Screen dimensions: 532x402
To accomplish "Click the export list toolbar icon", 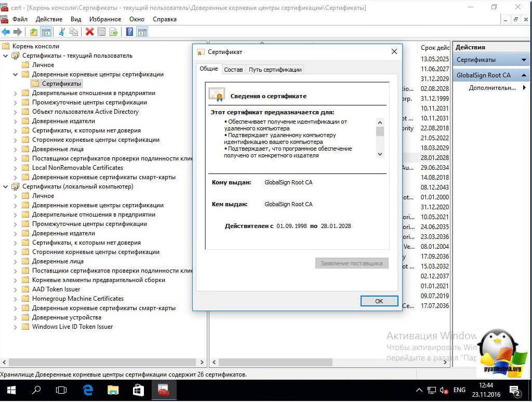I will pyautogui.click(x=114, y=32).
